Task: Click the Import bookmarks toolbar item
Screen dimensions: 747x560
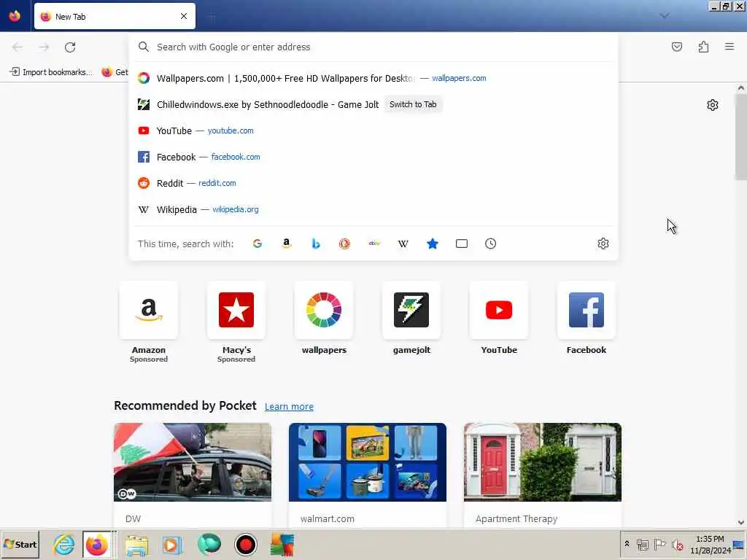Action: (x=50, y=72)
